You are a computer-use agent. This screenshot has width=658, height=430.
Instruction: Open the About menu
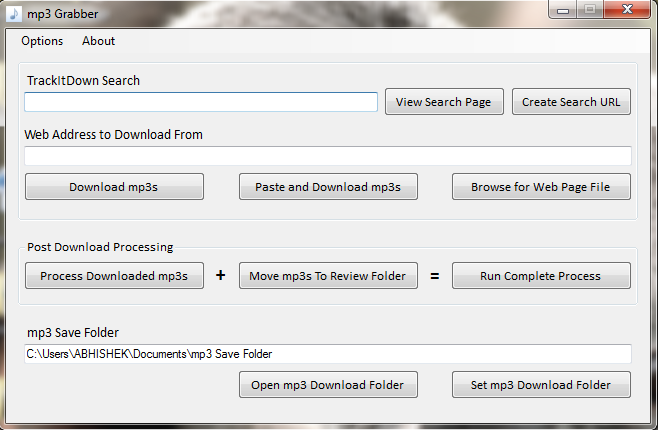pos(99,41)
